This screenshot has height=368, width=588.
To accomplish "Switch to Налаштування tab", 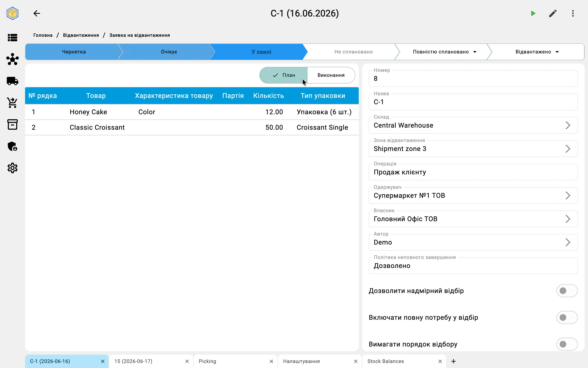I will tap(320, 361).
